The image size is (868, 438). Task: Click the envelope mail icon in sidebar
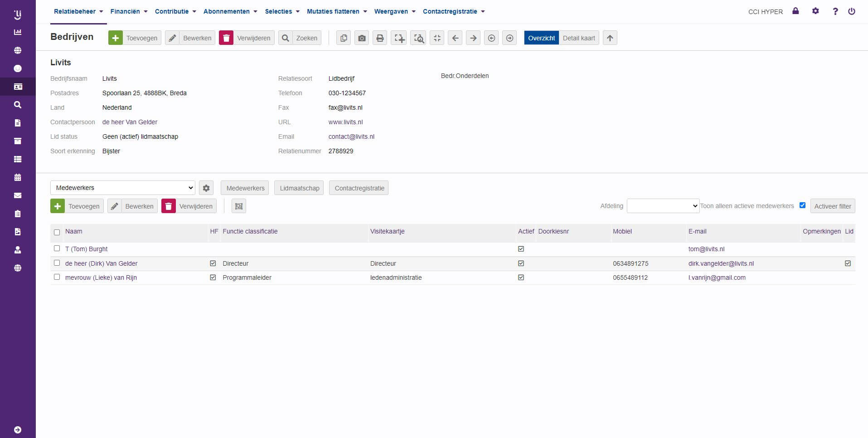click(18, 195)
